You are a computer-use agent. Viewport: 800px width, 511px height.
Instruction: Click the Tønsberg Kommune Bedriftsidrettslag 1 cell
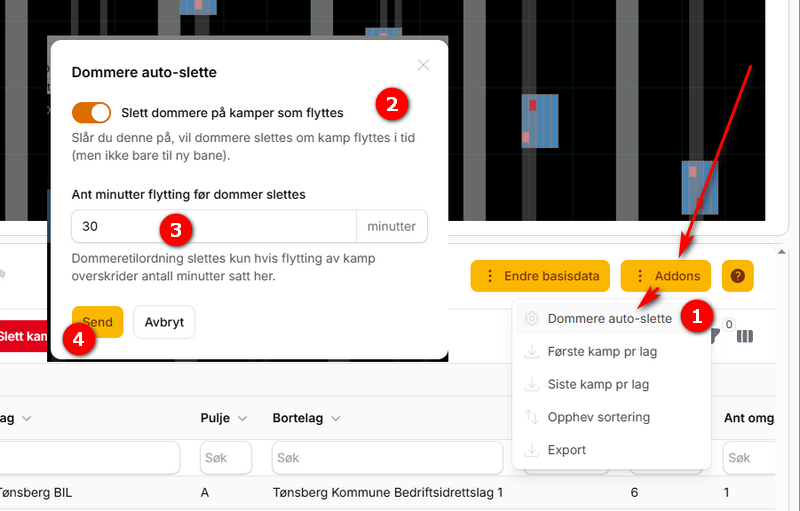[x=388, y=493]
